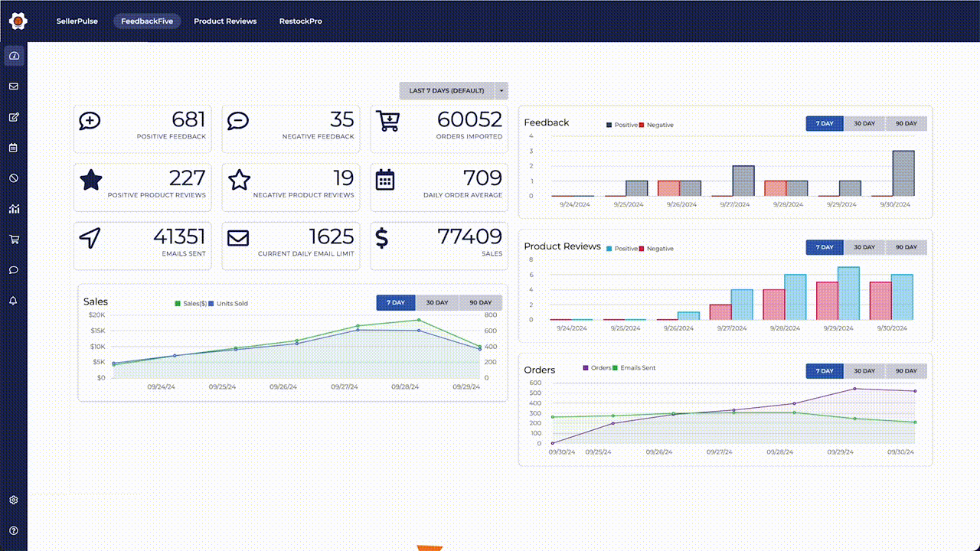Open the speech bubble icon in sidebar
Image resolution: width=980 pixels, height=551 pixels.
point(14,270)
